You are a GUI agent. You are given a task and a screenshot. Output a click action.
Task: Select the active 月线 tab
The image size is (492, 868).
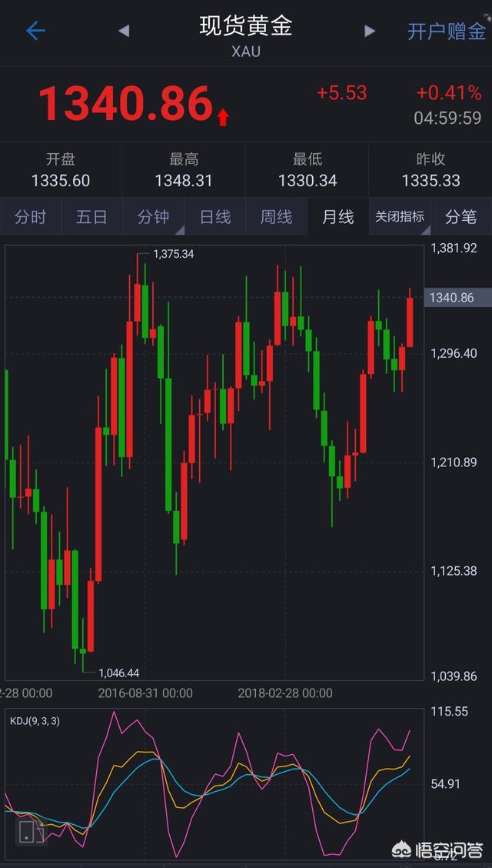tap(337, 217)
